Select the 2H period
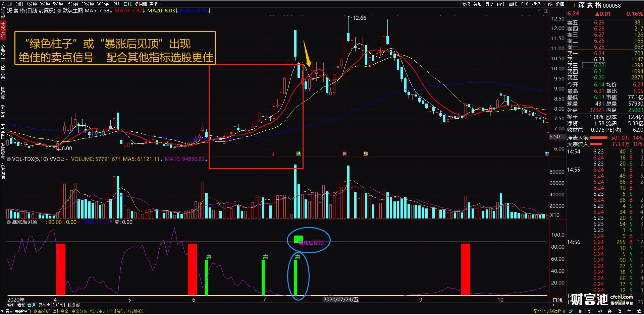Image resolution: width=644 pixels, height=315 pixels. coord(116,4)
